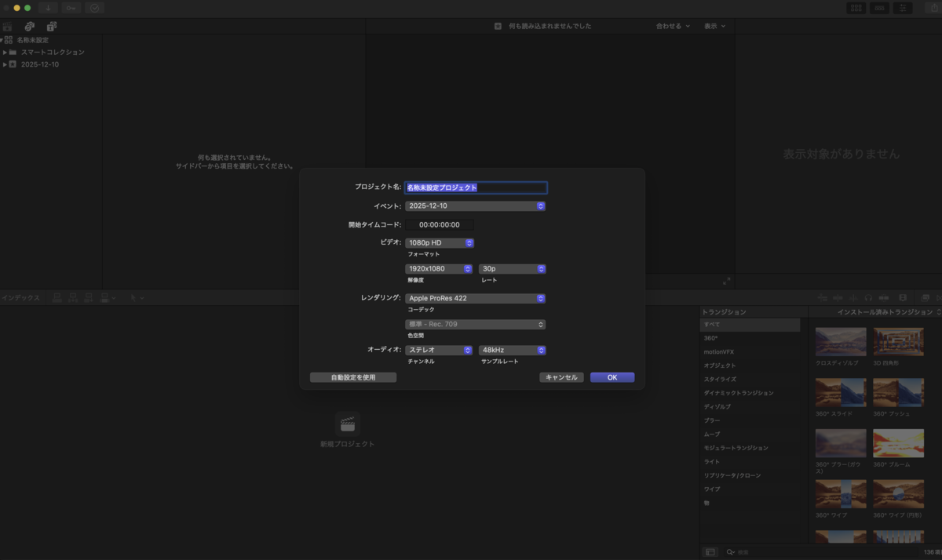Select the リプリケータ/クローン category
942x560 pixels.
pyautogui.click(x=750, y=475)
